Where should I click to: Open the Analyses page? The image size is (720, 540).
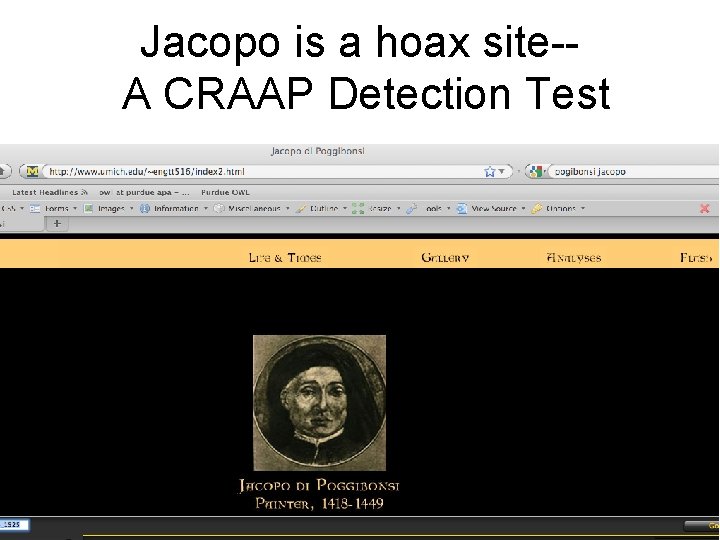pyautogui.click(x=574, y=258)
